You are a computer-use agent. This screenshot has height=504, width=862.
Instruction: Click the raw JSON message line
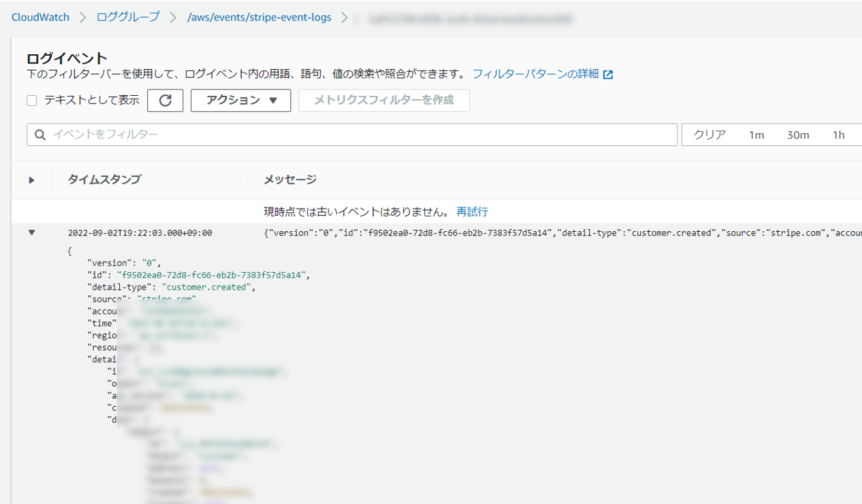pyautogui.click(x=562, y=233)
